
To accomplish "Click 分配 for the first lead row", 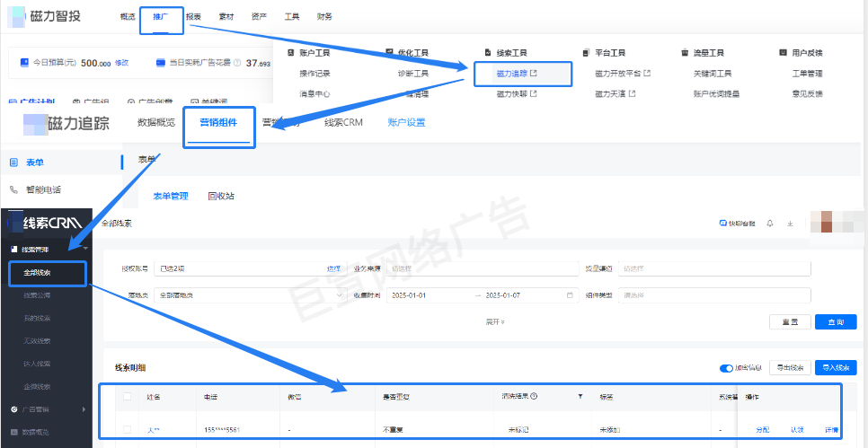I will pos(763,430).
